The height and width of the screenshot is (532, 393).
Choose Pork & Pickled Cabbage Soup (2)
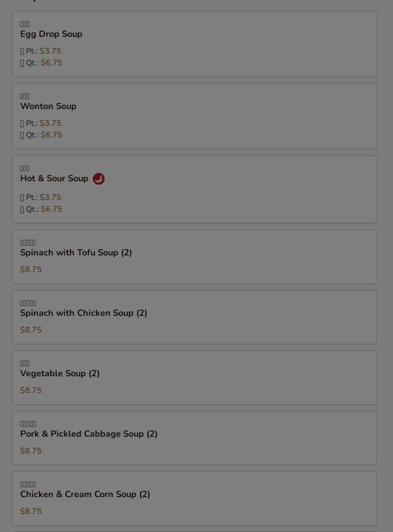click(x=195, y=438)
